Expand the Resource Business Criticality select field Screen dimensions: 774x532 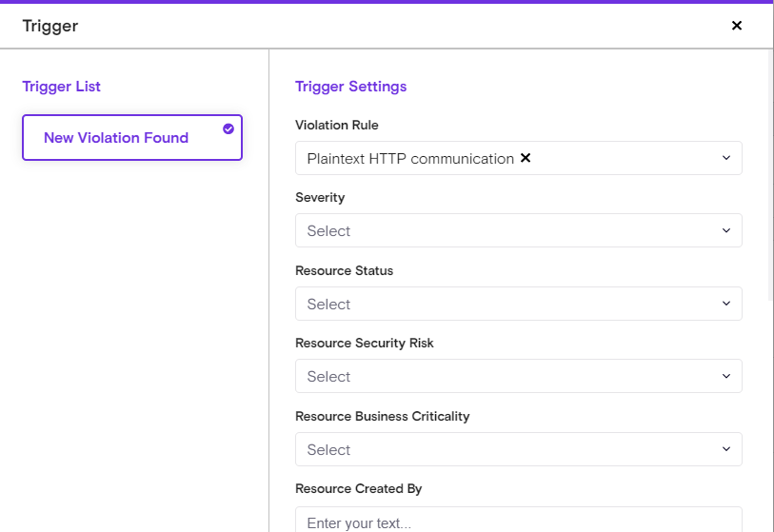505,449
